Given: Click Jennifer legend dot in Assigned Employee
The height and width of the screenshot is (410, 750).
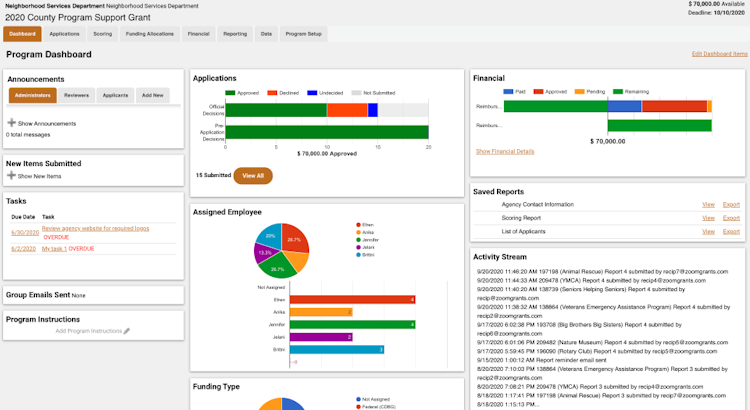Looking at the screenshot, I should click(358, 240).
